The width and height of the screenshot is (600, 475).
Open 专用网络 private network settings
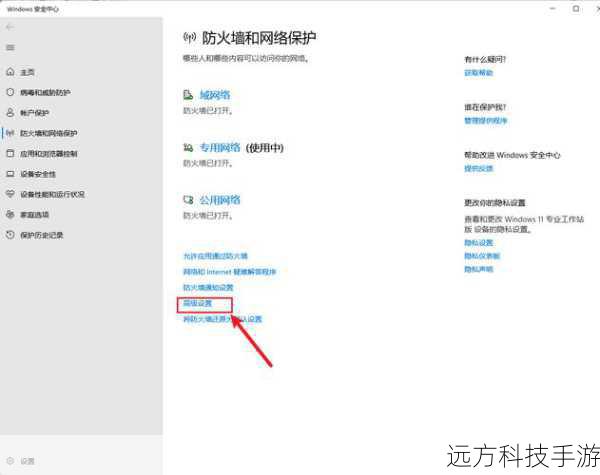(220, 147)
